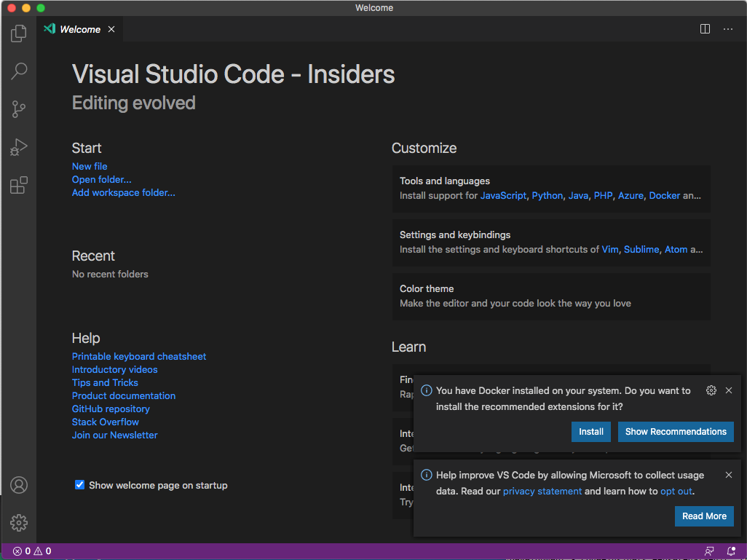The image size is (747, 560).
Task: Click the feedback icon in status bar
Action: 709,551
